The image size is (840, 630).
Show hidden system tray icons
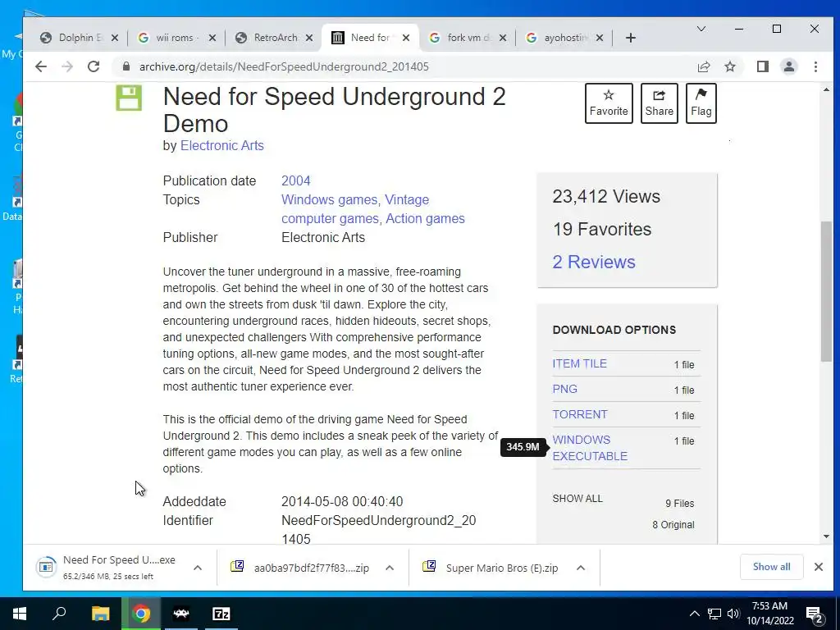click(x=694, y=614)
